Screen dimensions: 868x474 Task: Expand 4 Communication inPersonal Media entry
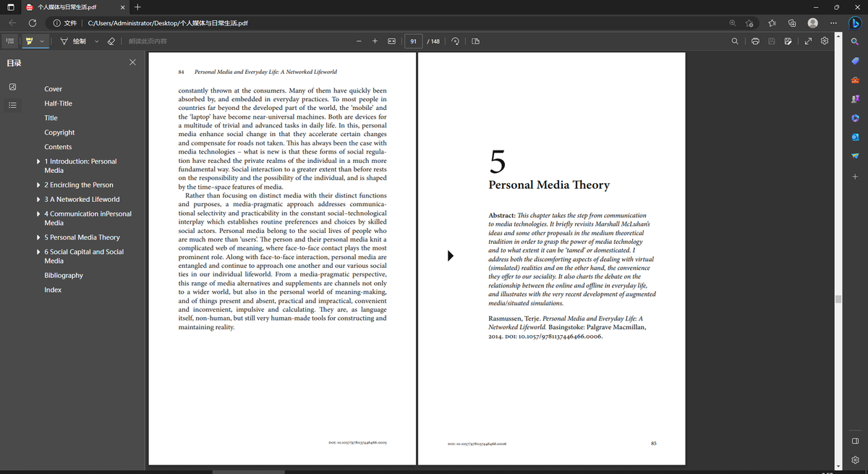tap(38, 213)
